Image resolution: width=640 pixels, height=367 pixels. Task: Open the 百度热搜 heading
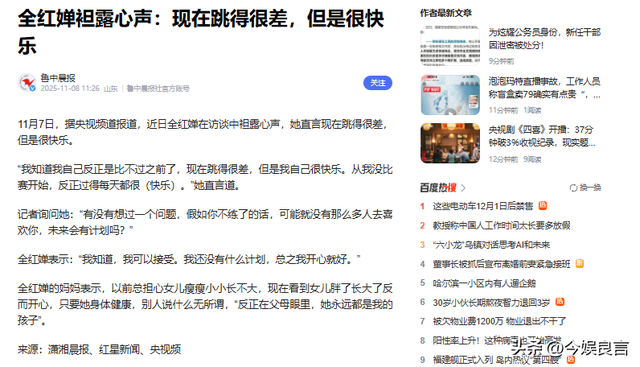click(x=438, y=188)
